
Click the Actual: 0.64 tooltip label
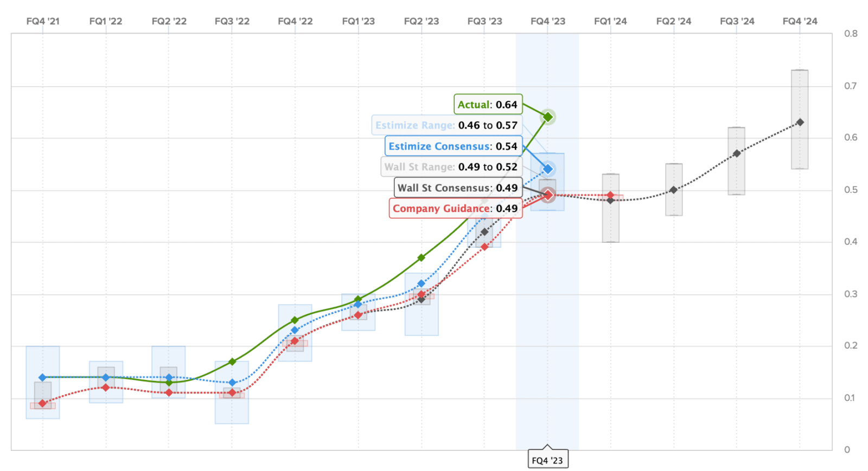488,105
